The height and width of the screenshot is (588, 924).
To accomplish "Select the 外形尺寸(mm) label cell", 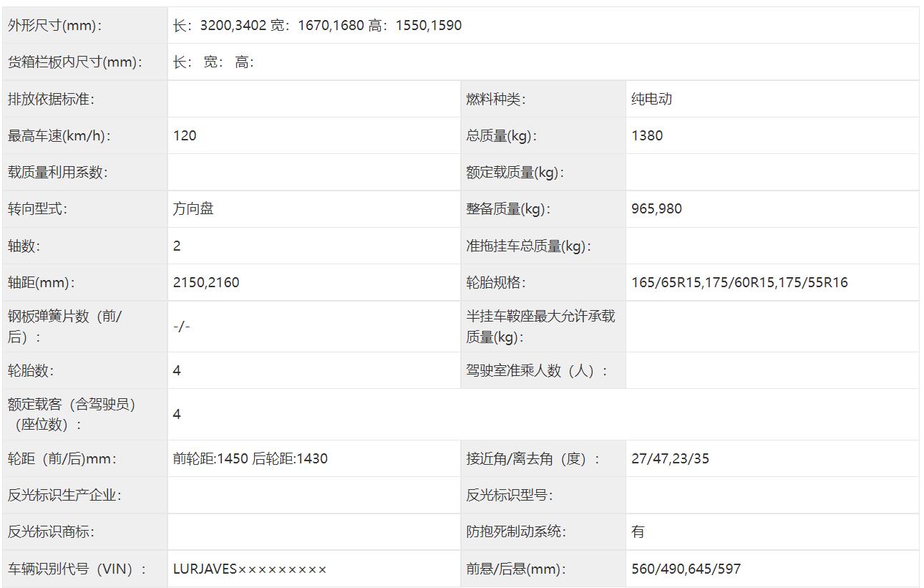I will click(x=85, y=25).
